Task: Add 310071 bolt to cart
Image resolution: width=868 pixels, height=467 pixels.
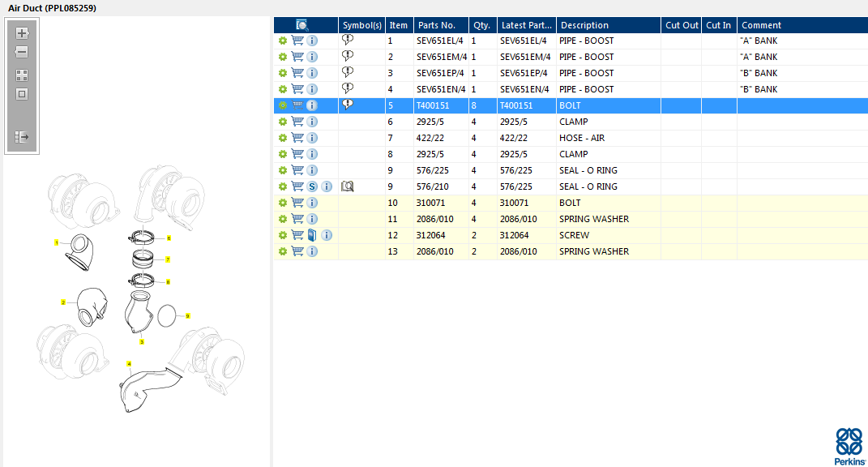Action: [x=297, y=203]
